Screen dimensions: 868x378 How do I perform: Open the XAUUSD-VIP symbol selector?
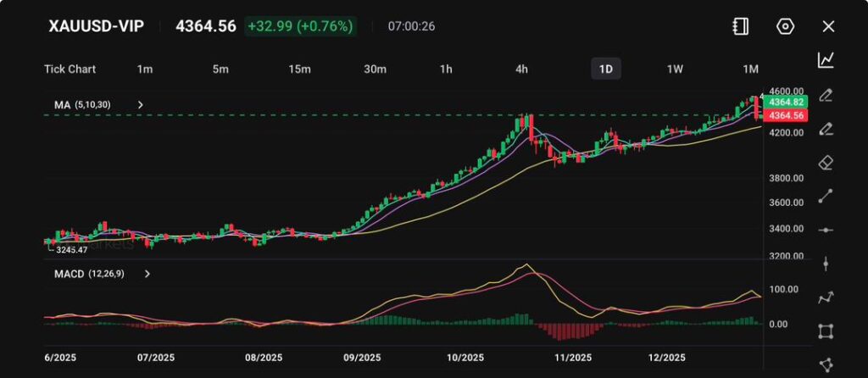[x=96, y=26]
